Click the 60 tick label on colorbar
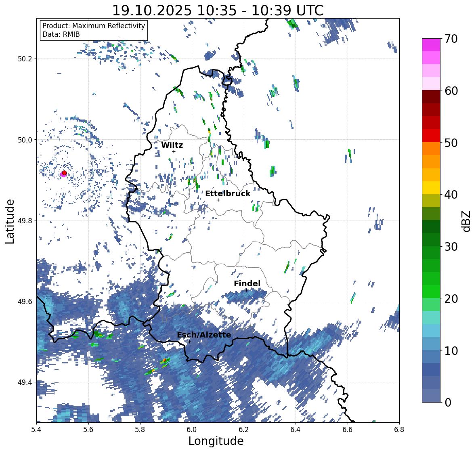 tap(451, 91)
